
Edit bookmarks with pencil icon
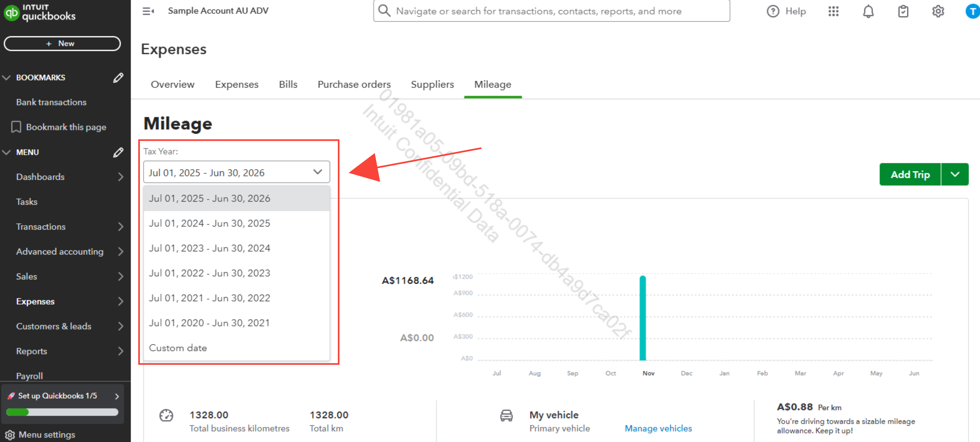[118, 78]
